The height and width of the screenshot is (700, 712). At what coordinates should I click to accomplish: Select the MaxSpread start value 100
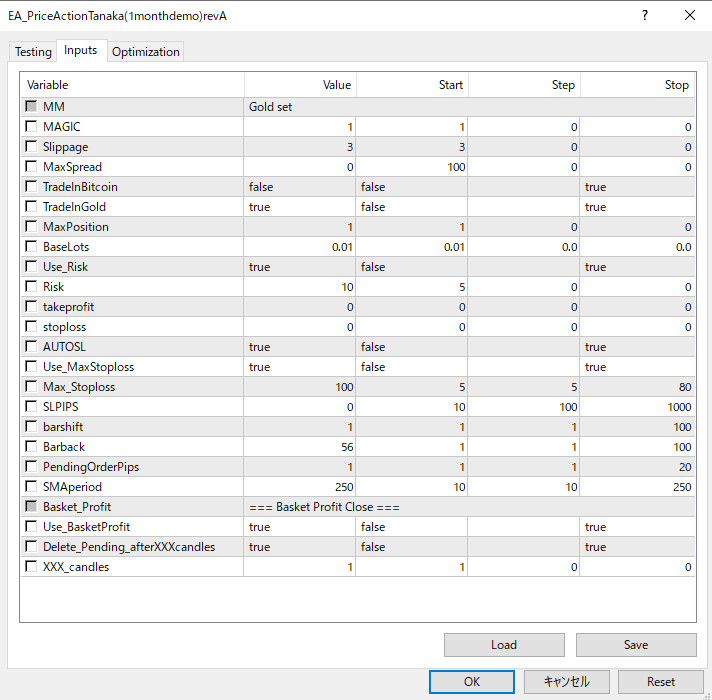click(x=412, y=167)
